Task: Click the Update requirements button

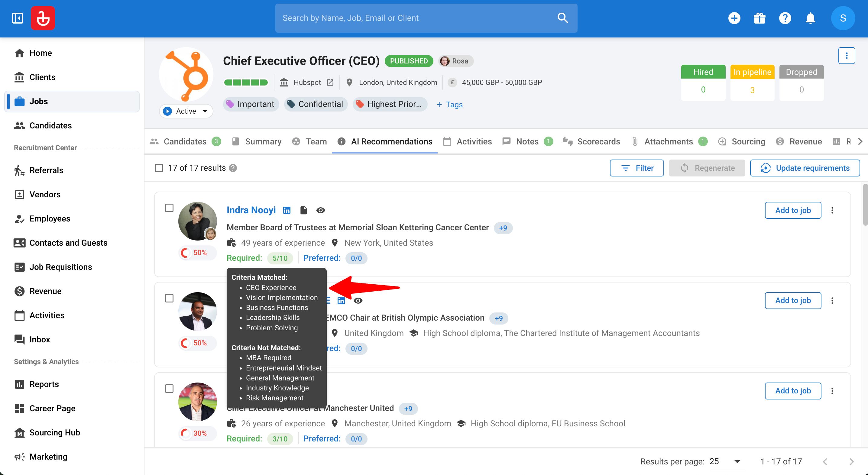Action: 805,168
